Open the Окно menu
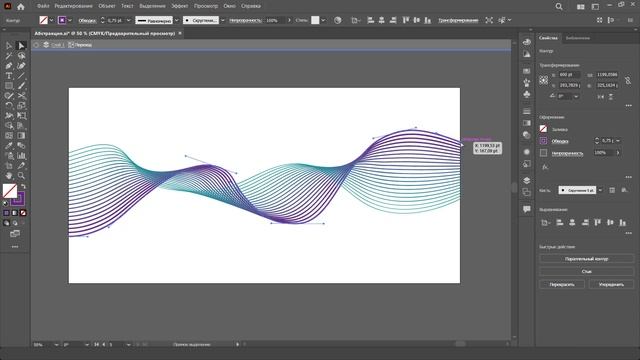The image size is (640, 360). point(229,6)
